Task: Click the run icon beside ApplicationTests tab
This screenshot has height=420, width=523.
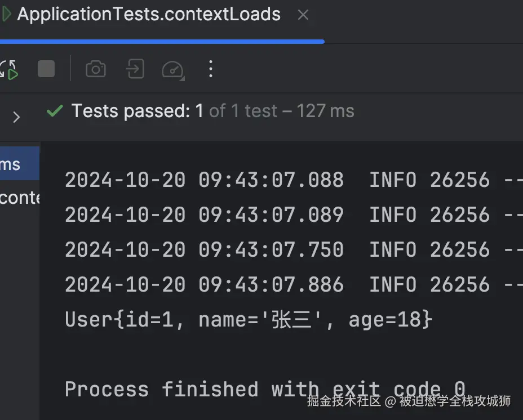Action: point(6,14)
